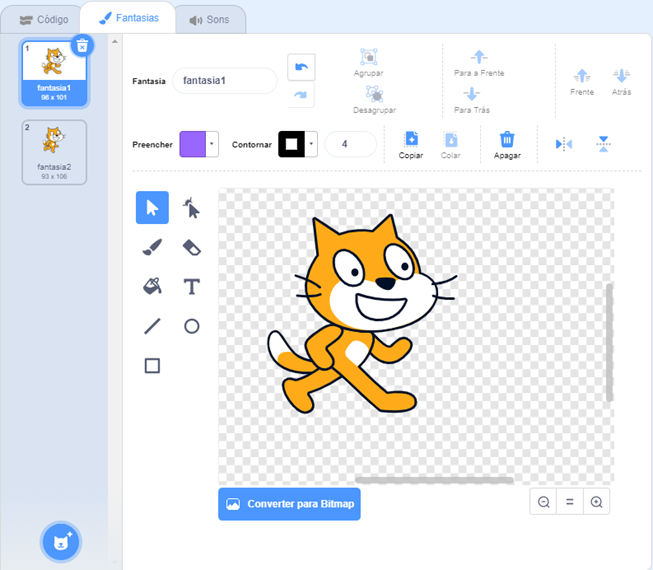
Task: Select the Eraser tool
Action: click(x=191, y=247)
